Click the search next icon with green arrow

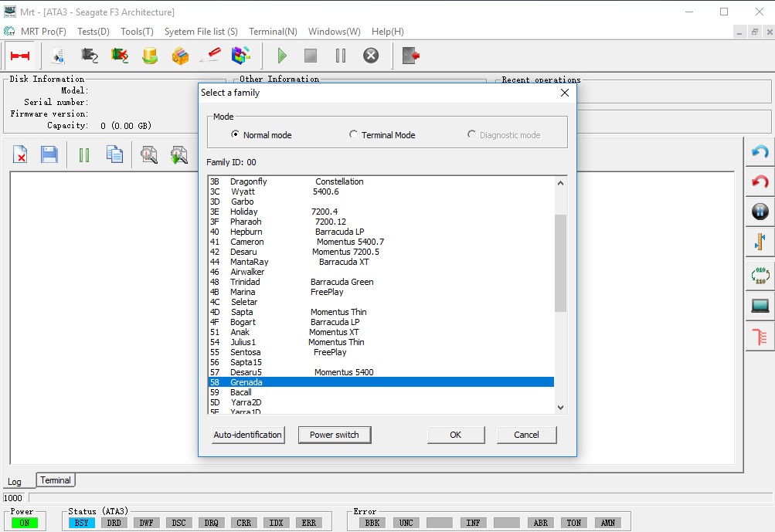[x=179, y=154]
